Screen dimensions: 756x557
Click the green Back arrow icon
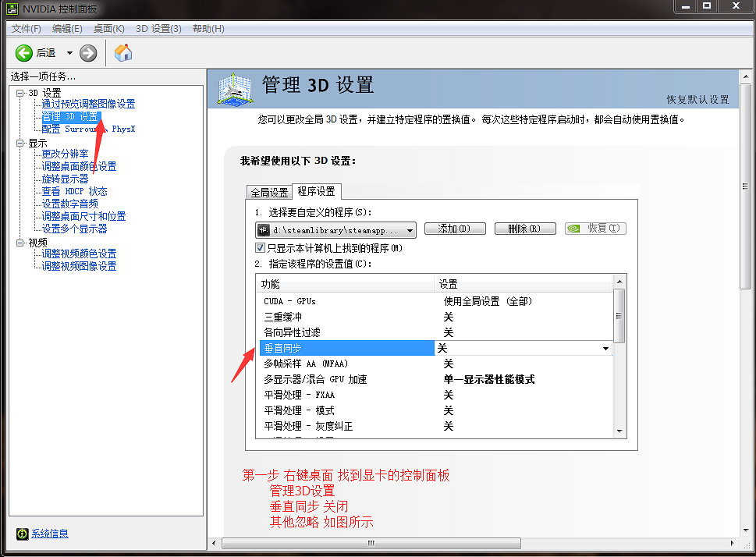click(24, 53)
